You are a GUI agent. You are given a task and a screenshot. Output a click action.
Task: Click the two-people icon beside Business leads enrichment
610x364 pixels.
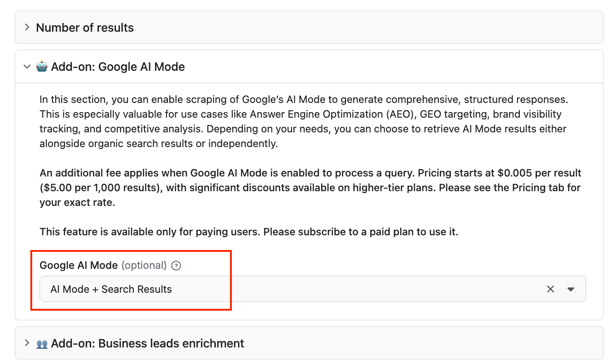click(43, 343)
